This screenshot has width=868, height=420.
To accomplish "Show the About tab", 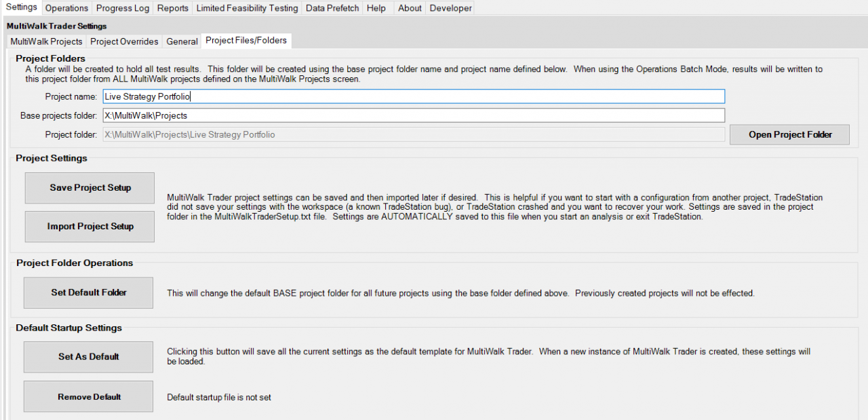I will tap(410, 8).
